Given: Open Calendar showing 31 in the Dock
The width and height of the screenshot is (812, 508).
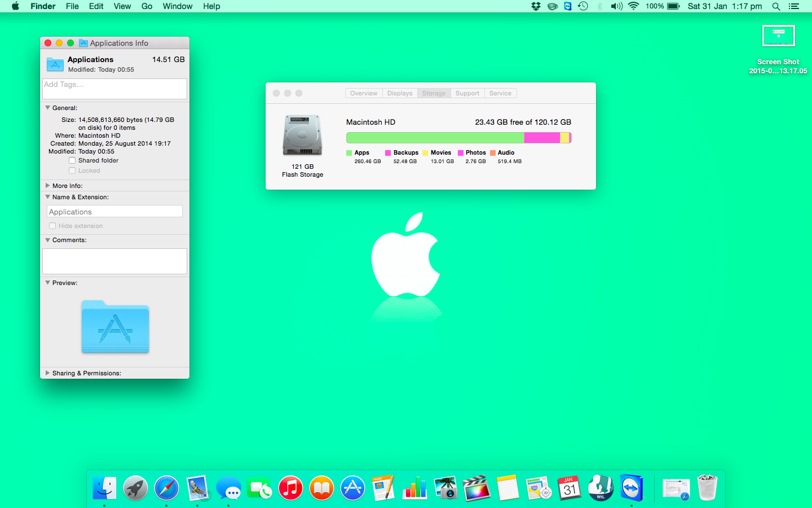Looking at the screenshot, I should point(570,488).
